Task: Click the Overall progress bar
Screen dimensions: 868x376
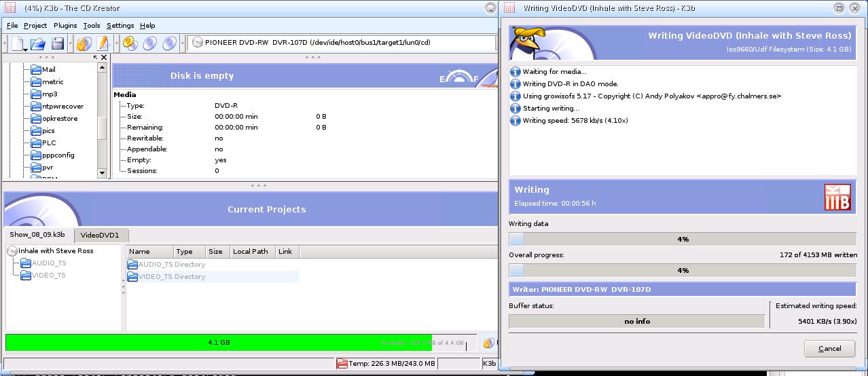Action: tap(683, 270)
